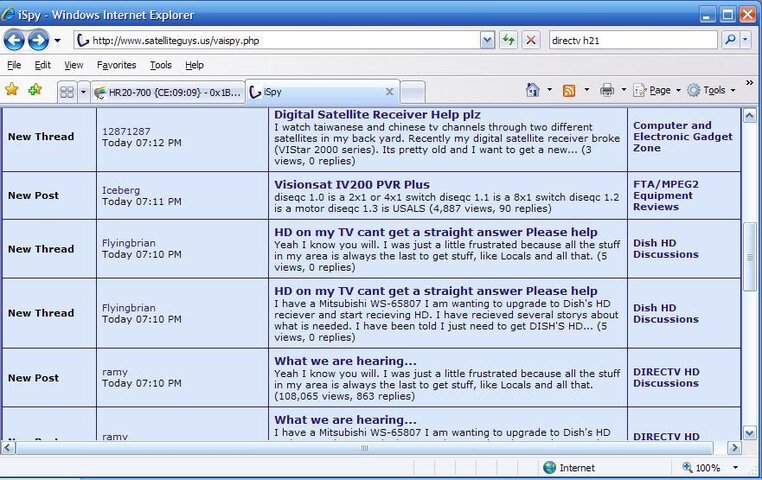Select Today 07:12 PM timestamp text

coord(141,143)
